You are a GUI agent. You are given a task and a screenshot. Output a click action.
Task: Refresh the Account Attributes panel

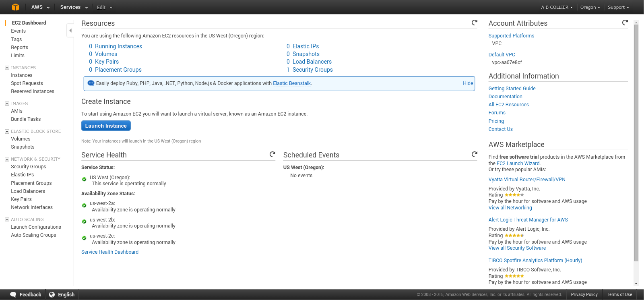(625, 23)
